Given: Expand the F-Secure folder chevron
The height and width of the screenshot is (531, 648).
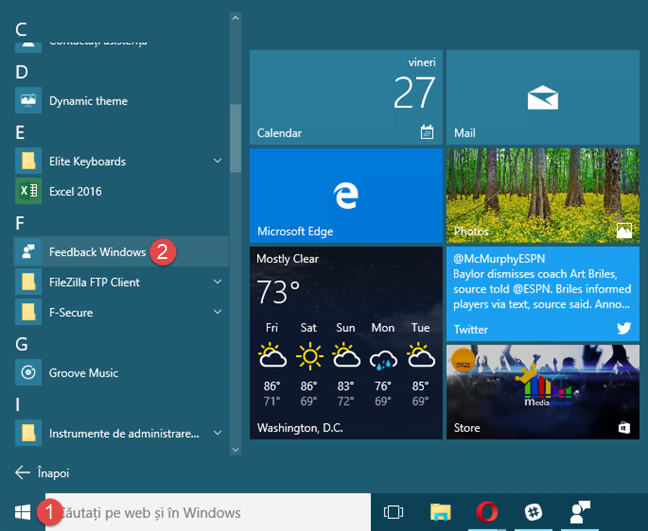Looking at the screenshot, I should pyautogui.click(x=217, y=312).
